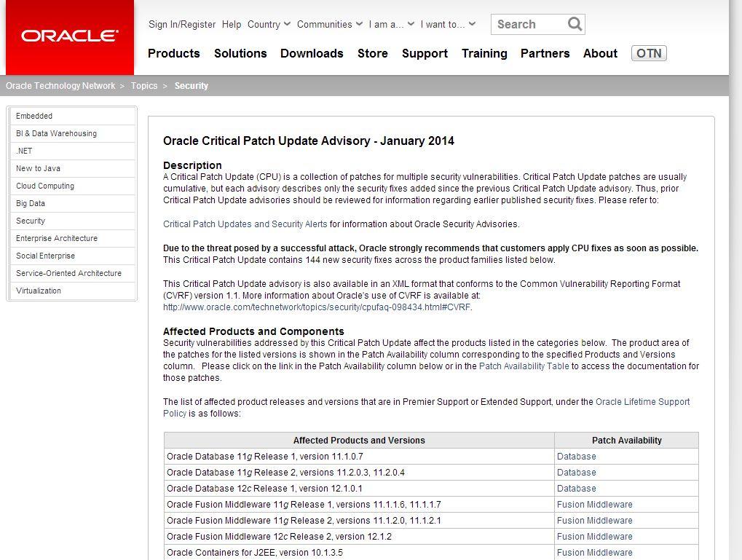Open the Training menu item
Image resolution: width=742 pixels, height=560 pixels.
(x=484, y=53)
